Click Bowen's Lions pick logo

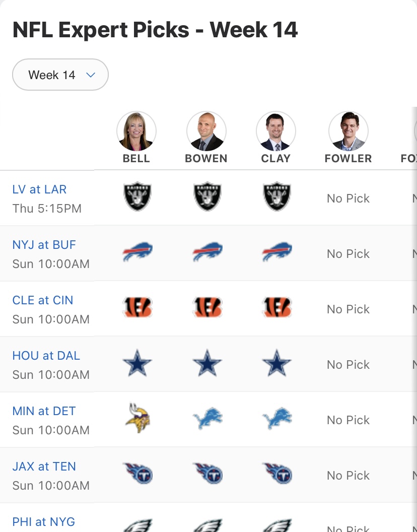(207, 418)
